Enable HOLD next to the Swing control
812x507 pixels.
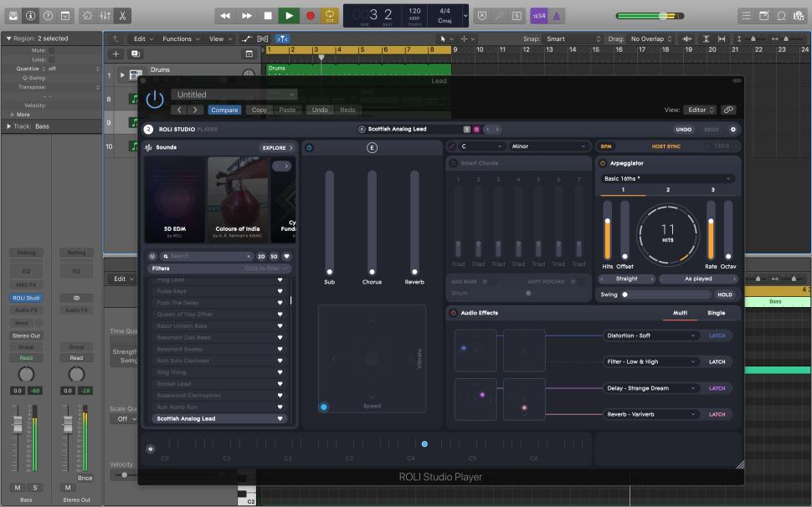pyautogui.click(x=724, y=294)
